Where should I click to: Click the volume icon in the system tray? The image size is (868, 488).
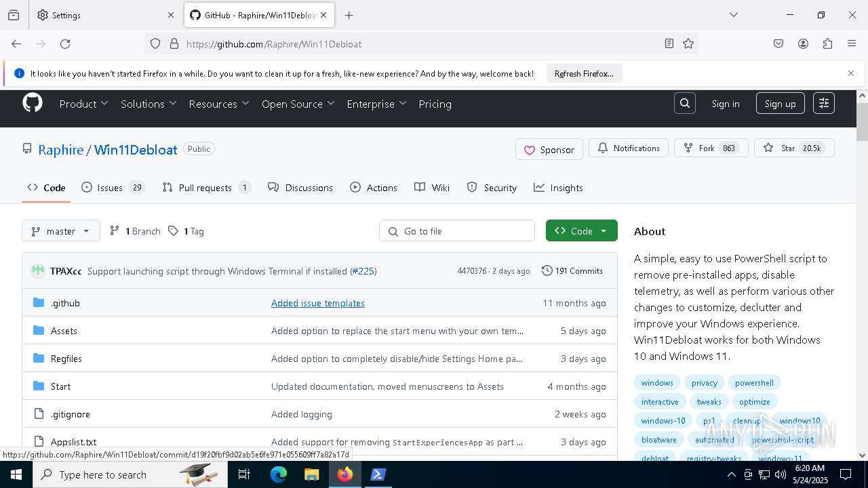tap(781, 474)
